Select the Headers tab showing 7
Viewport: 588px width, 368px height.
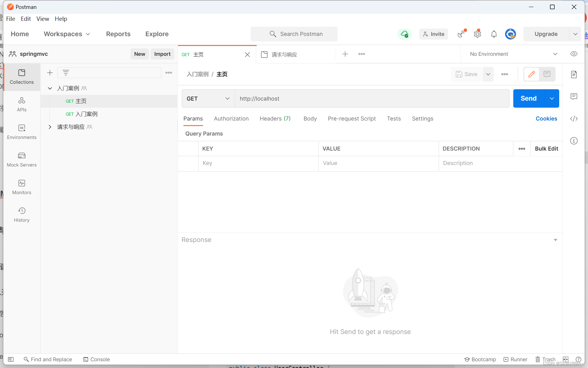tap(275, 118)
